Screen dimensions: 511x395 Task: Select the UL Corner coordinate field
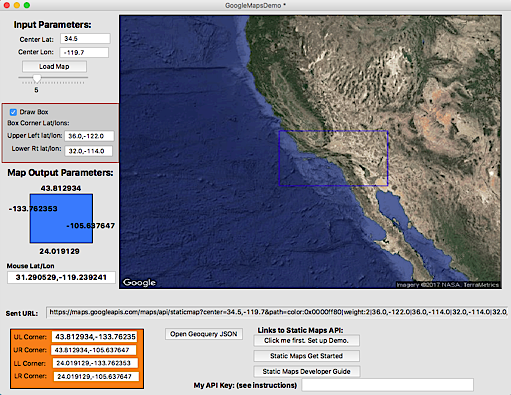coord(94,337)
